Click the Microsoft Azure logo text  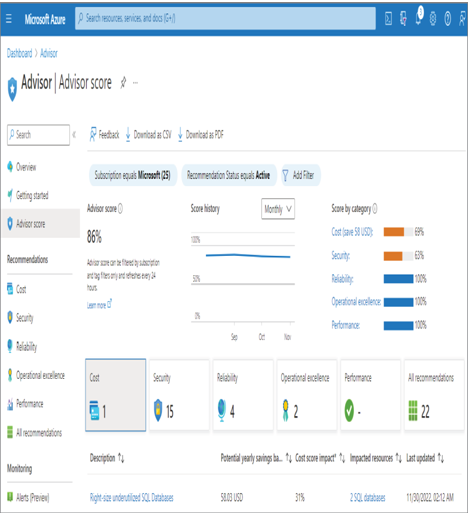point(45,19)
